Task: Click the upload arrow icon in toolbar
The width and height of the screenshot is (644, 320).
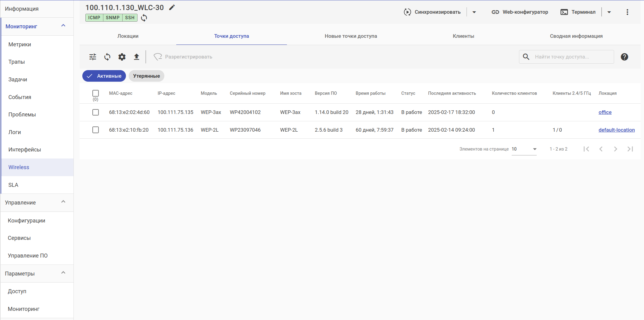Action: (x=137, y=57)
